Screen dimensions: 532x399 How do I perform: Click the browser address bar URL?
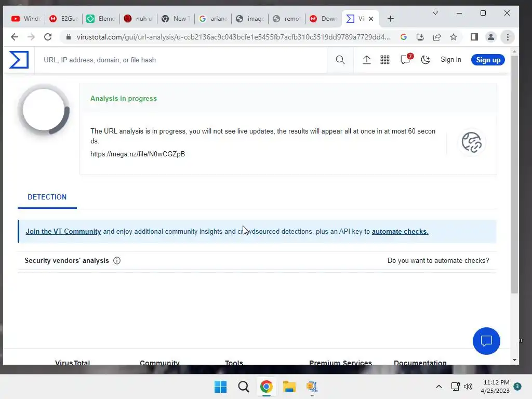pos(233,37)
